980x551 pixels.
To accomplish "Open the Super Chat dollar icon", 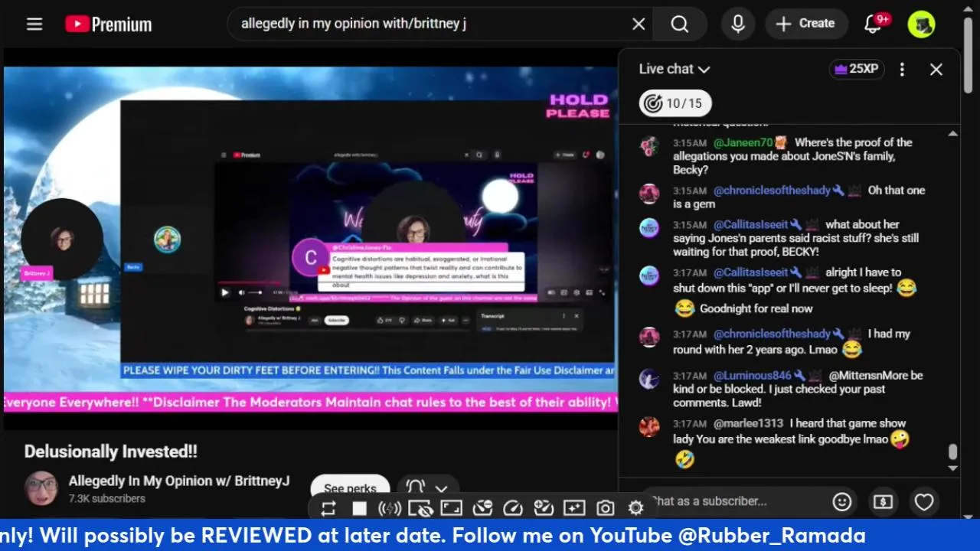I will pos(883,502).
